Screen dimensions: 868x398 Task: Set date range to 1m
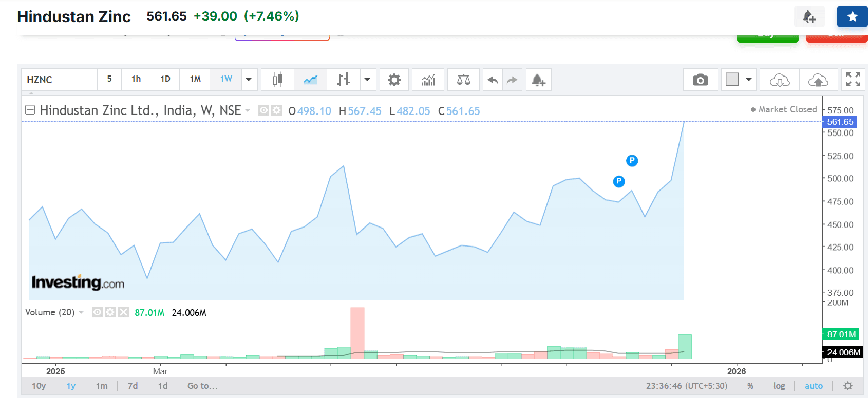click(102, 386)
